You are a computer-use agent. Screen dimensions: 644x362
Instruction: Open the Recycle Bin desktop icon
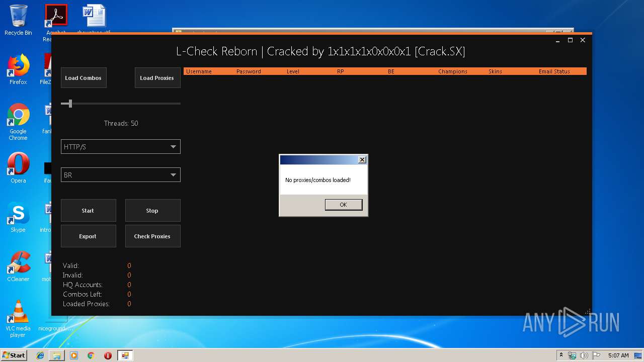pos(18,20)
